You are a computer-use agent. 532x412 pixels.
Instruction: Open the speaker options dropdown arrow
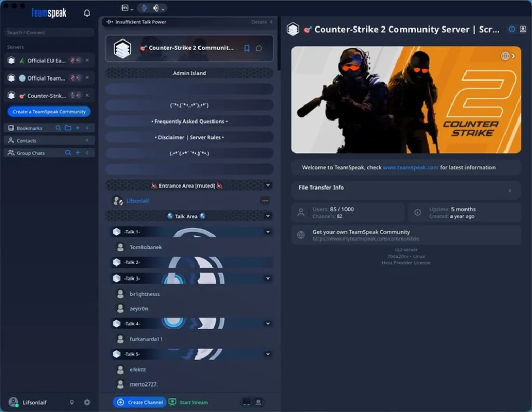(163, 9)
